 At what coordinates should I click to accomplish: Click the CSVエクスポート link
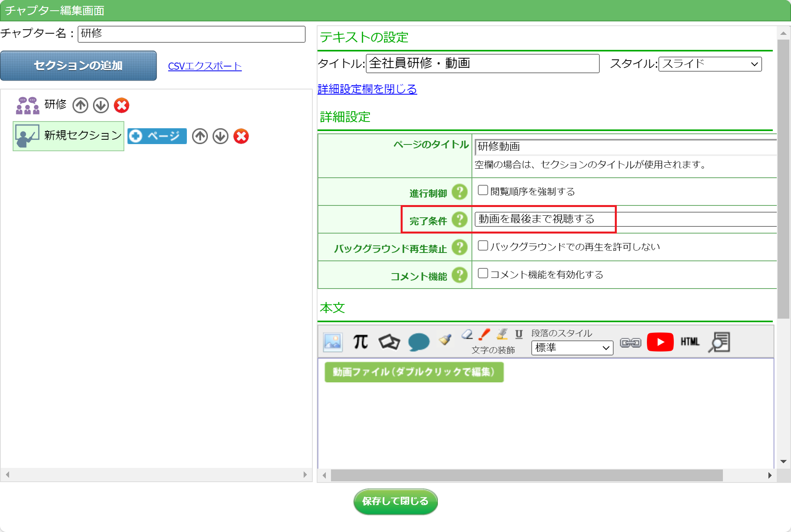tap(205, 66)
